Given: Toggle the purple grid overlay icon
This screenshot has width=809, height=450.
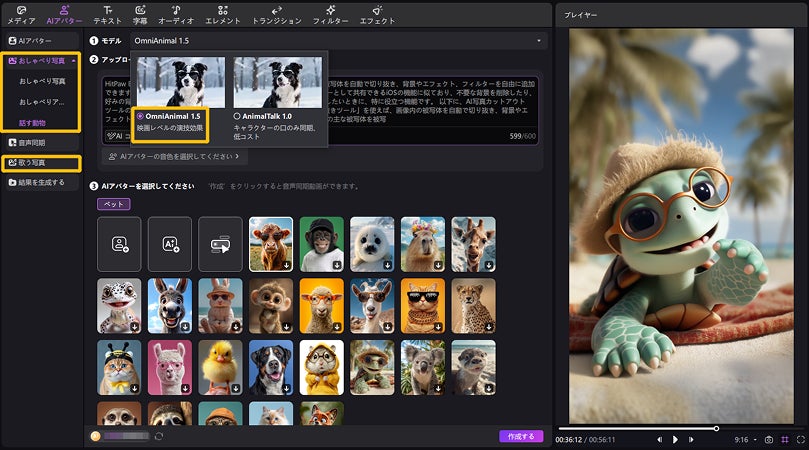Looking at the screenshot, I should 784,439.
